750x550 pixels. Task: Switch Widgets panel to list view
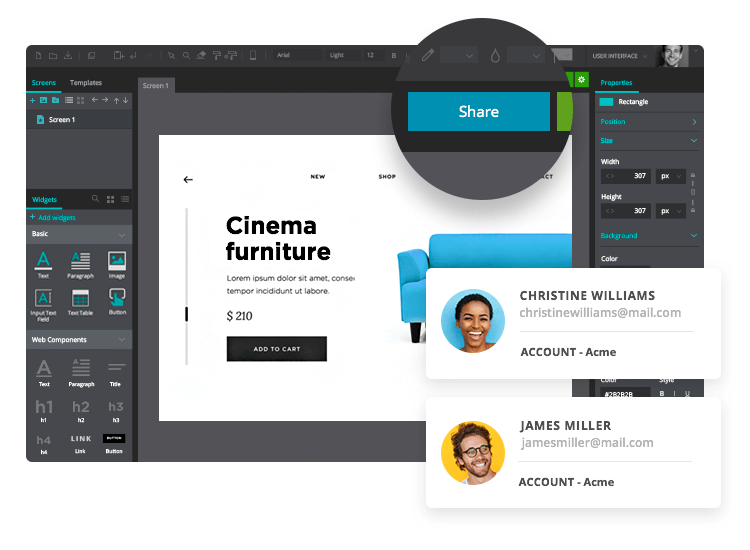click(125, 199)
